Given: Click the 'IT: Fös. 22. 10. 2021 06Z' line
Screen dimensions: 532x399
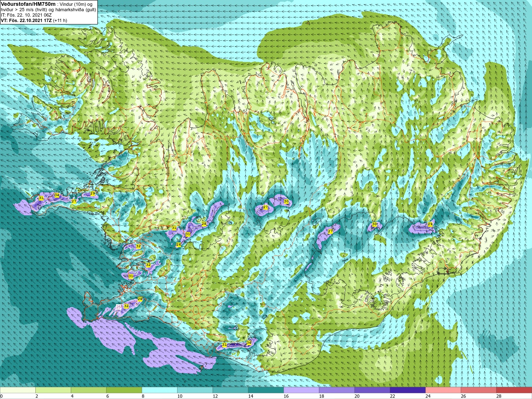Looking at the screenshot, I should tap(26, 15).
